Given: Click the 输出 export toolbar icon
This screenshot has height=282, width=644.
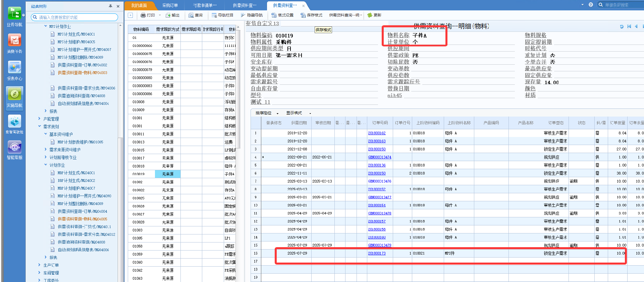Looking at the screenshot, I should coord(168,15).
